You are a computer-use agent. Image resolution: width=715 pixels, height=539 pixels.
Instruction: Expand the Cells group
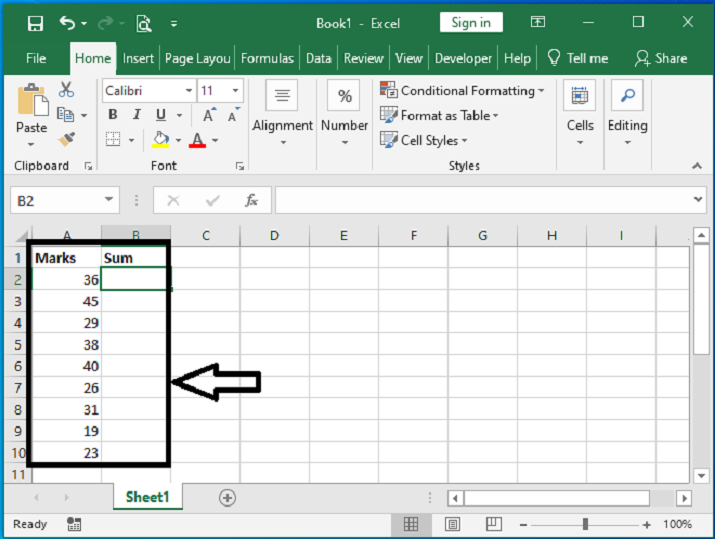(580, 113)
